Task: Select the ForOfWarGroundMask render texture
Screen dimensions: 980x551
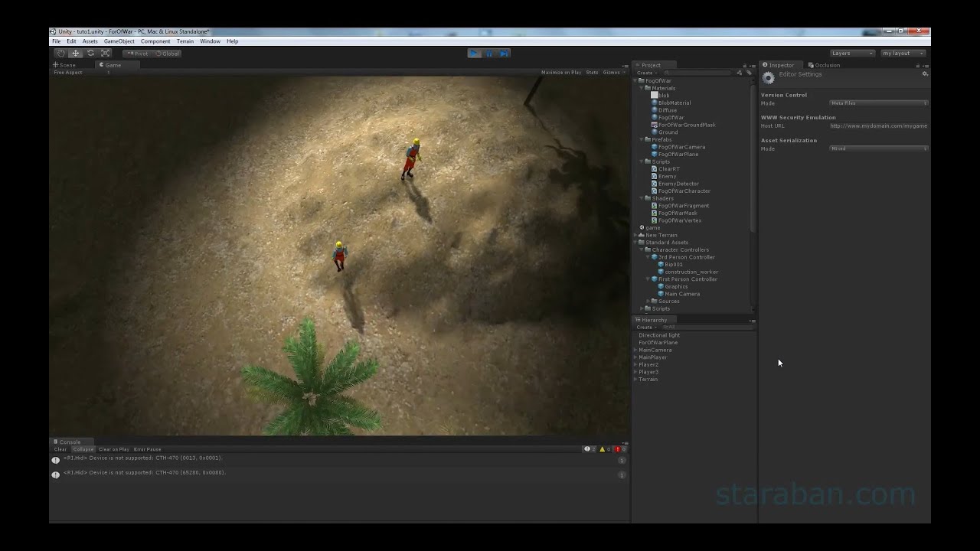Action: [x=683, y=125]
